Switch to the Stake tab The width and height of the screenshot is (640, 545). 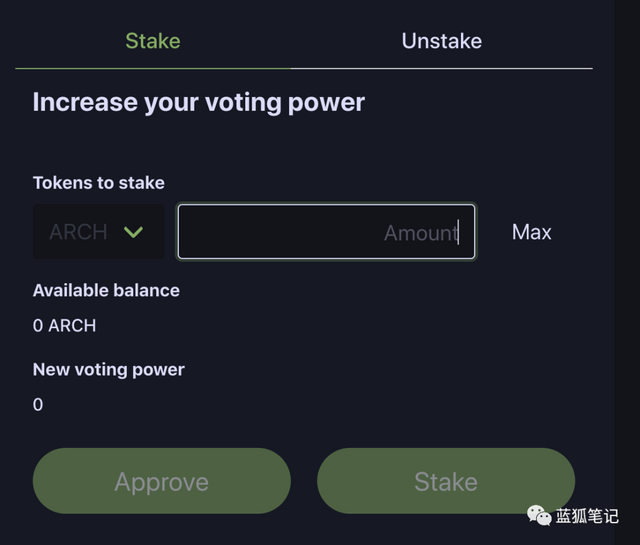click(153, 41)
